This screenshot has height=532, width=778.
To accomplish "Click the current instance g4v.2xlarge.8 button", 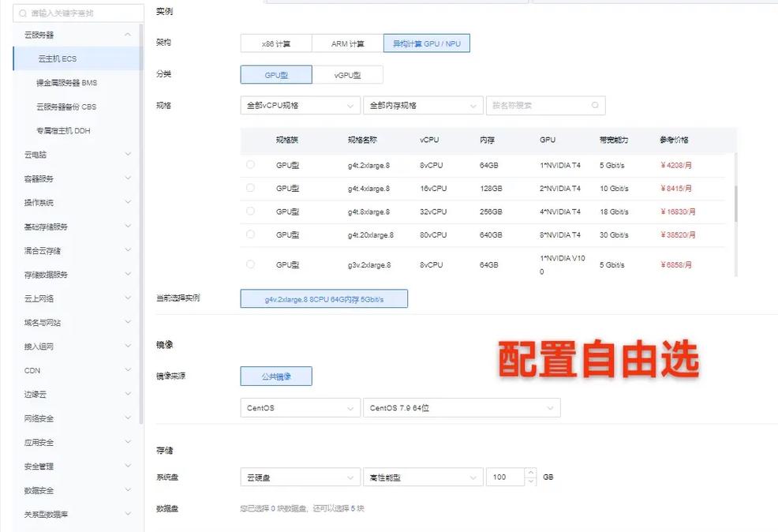I will [324, 298].
